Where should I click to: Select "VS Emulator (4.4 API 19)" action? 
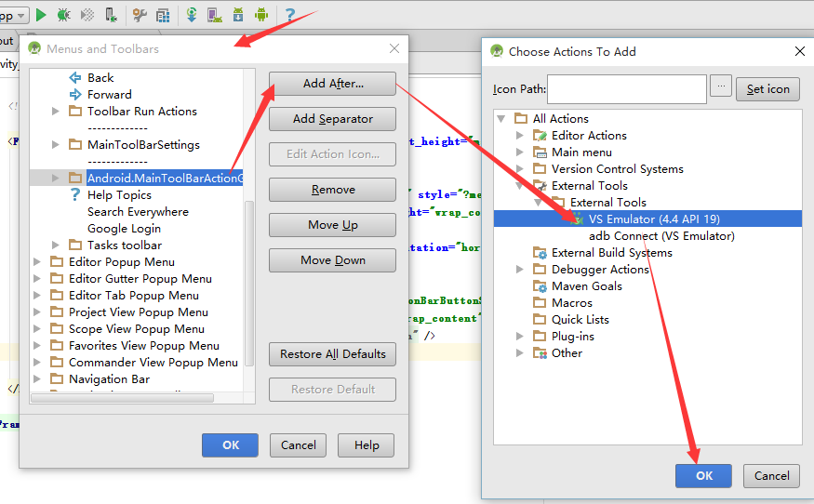[654, 219]
